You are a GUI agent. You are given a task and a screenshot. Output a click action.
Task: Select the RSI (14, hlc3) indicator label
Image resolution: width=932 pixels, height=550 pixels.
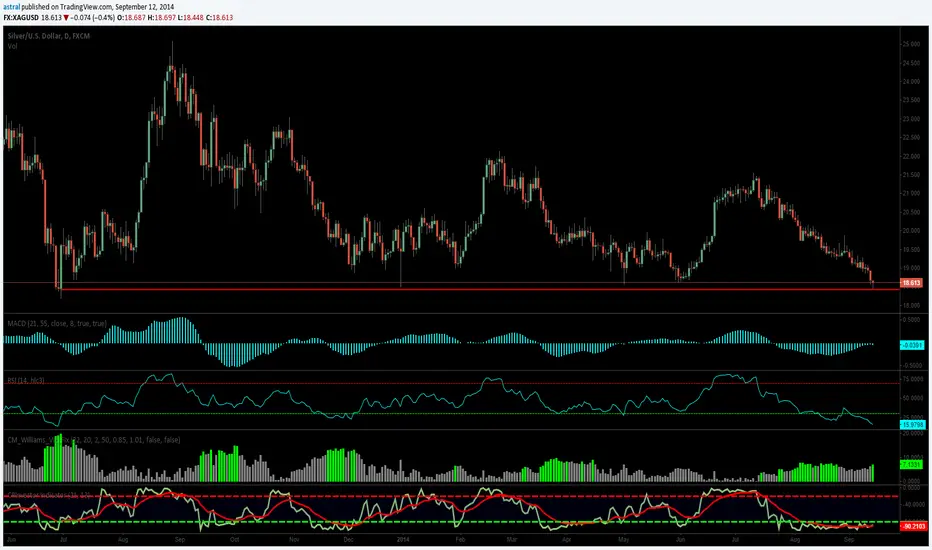click(26, 380)
